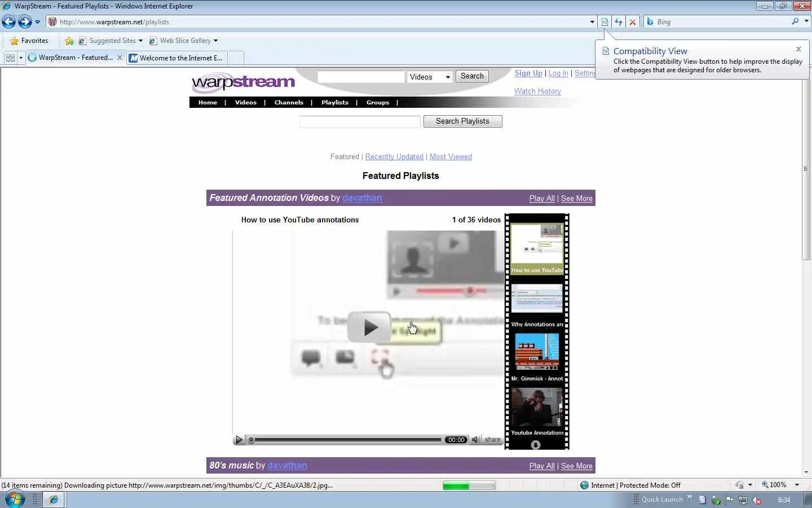
Task: Click the top site search text field
Action: click(361, 77)
